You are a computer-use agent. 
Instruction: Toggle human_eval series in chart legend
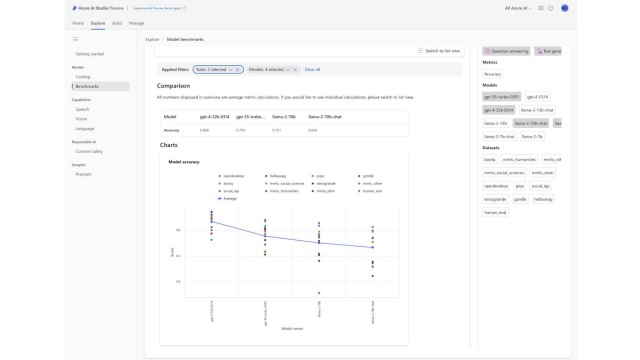[x=370, y=191]
